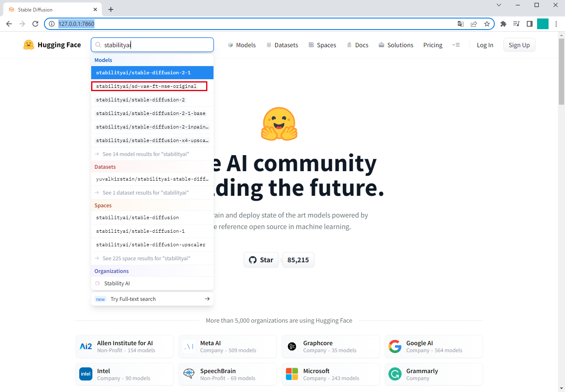This screenshot has width=565, height=392.
Task: Open the Pricing navigation item
Action: coord(433,45)
